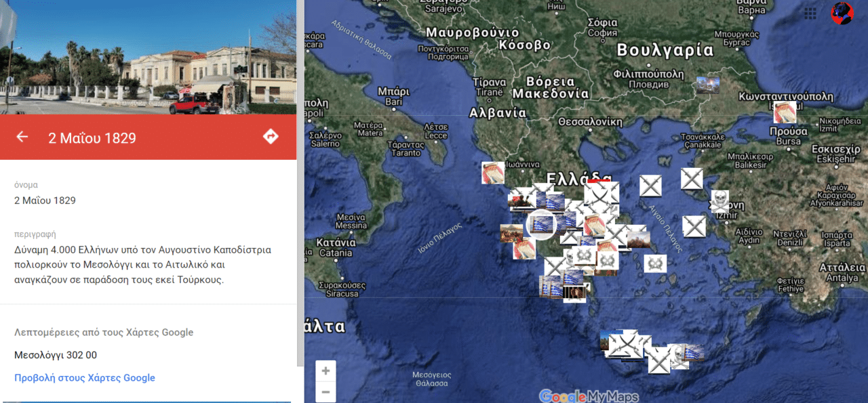Click the street photo of Mesolongi
The image size is (868, 403).
[148, 57]
